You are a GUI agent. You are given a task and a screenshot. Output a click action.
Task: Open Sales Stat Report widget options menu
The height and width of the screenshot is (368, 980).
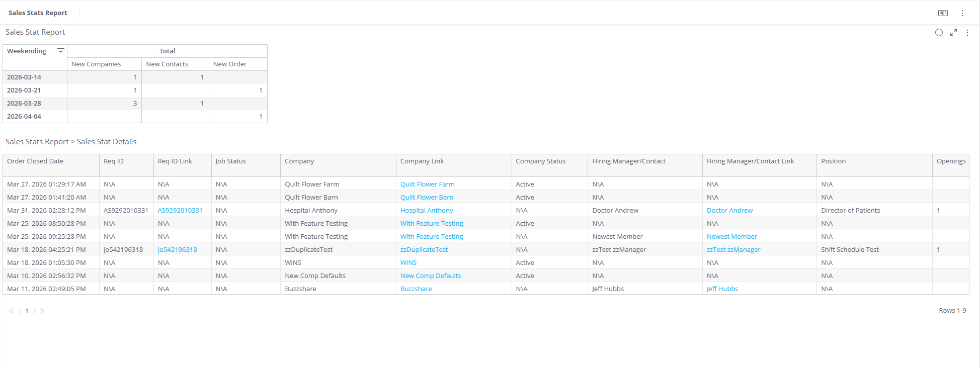pyautogui.click(x=967, y=33)
